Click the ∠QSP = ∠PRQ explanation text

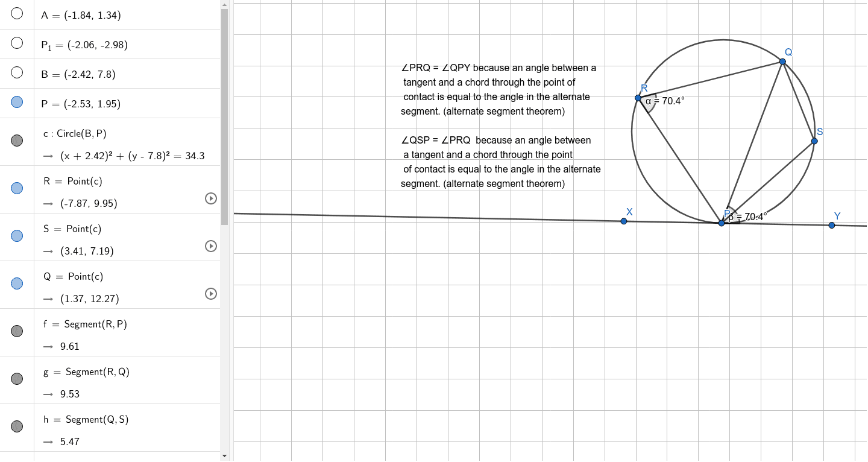pos(501,162)
